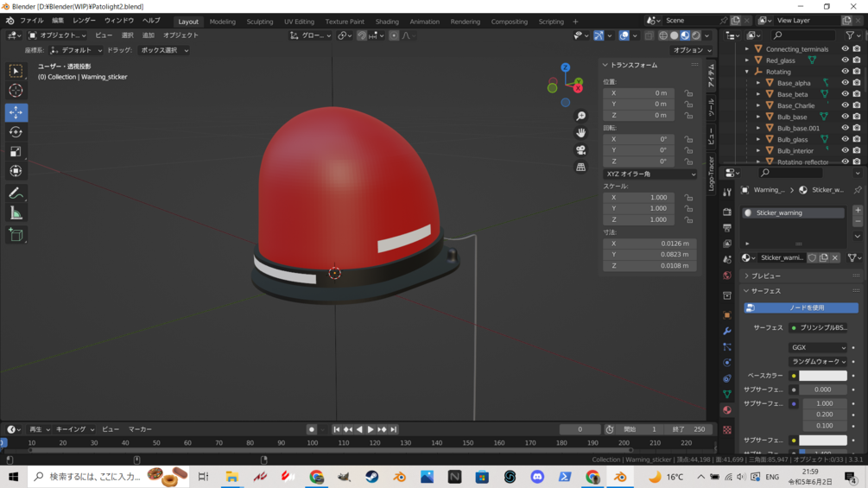
Task: Click the Subsurface value slider
Action: (823, 390)
